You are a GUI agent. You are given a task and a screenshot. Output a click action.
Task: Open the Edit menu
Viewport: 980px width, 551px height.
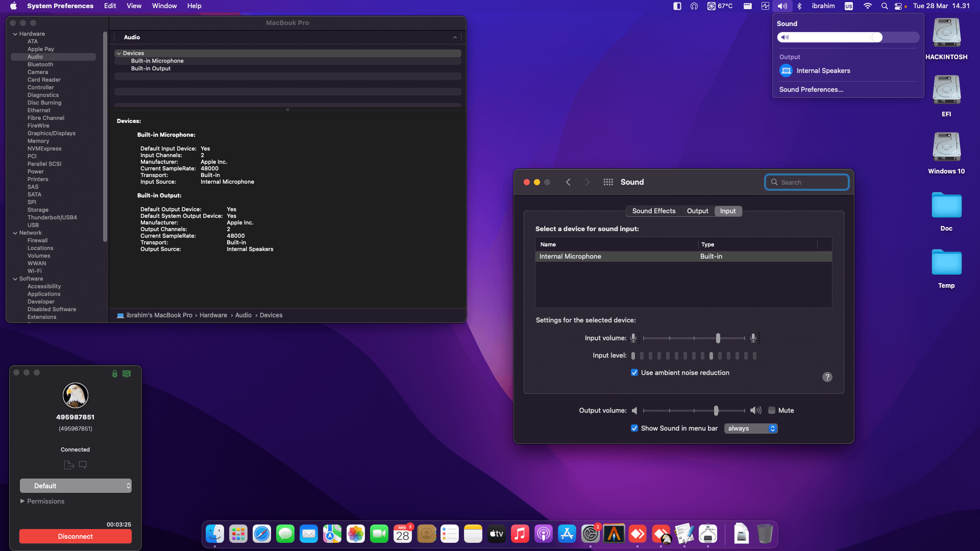click(110, 6)
